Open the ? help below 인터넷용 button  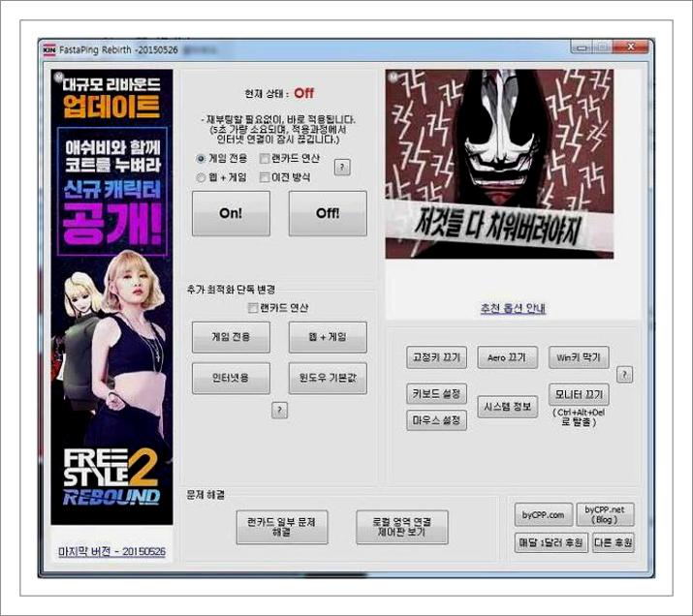(279, 411)
